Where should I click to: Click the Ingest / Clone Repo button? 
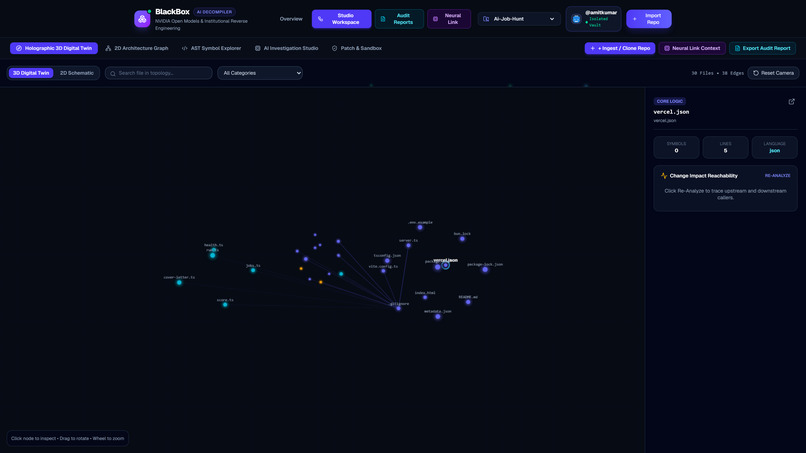pos(619,48)
